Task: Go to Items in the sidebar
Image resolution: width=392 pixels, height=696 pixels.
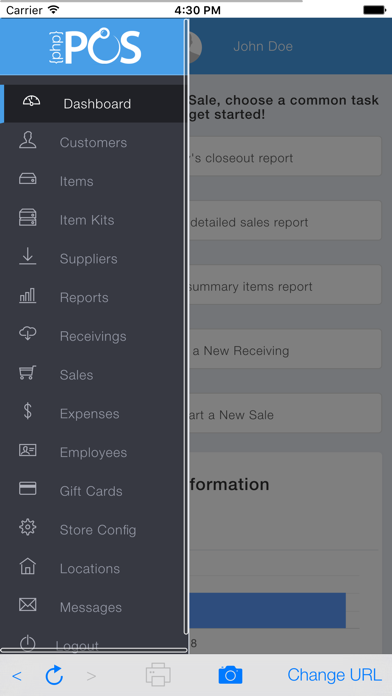Action: [92, 181]
